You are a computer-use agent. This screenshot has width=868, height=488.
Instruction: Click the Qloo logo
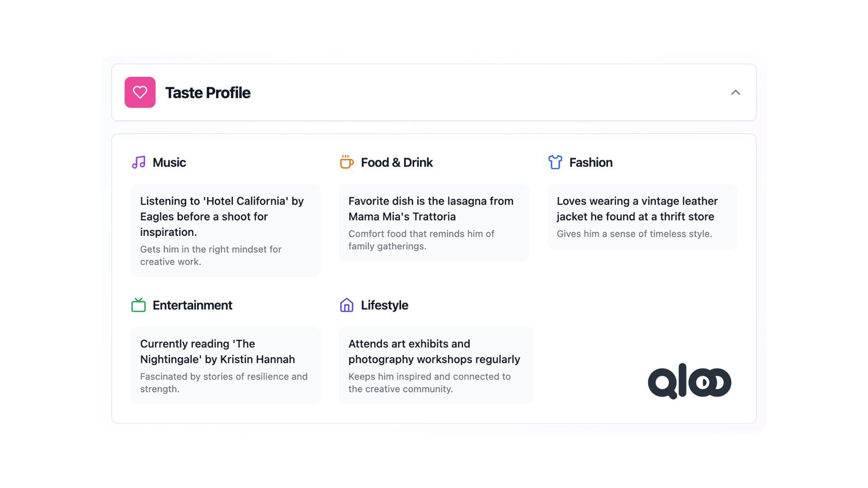point(689,382)
